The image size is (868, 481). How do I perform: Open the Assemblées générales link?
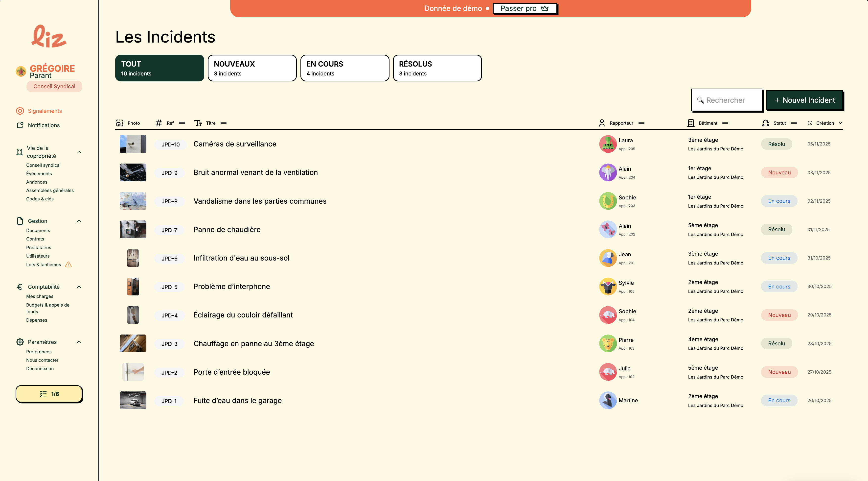50,191
